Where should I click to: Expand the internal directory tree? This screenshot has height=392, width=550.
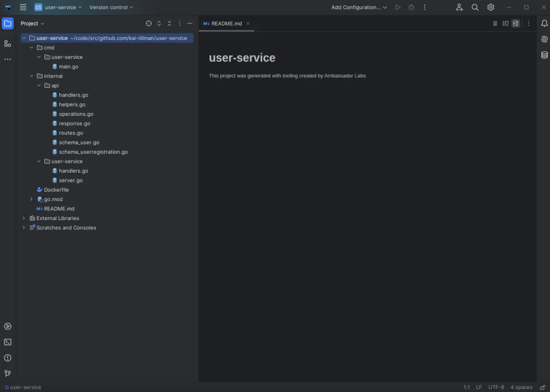point(31,76)
